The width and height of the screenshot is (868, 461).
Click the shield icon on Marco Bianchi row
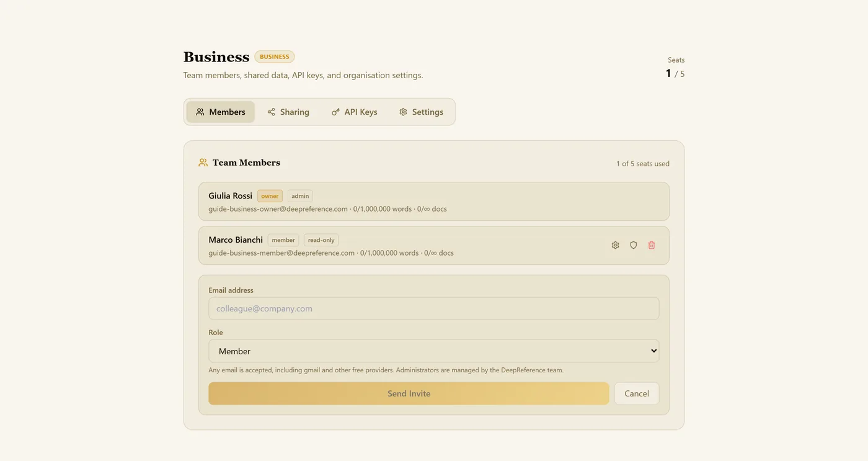(x=633, y=245)
